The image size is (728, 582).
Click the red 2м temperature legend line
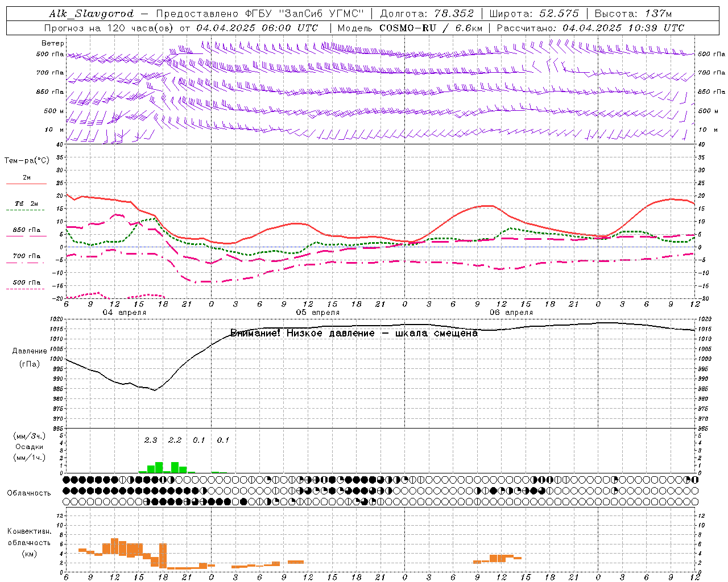(x=26, y=184)
